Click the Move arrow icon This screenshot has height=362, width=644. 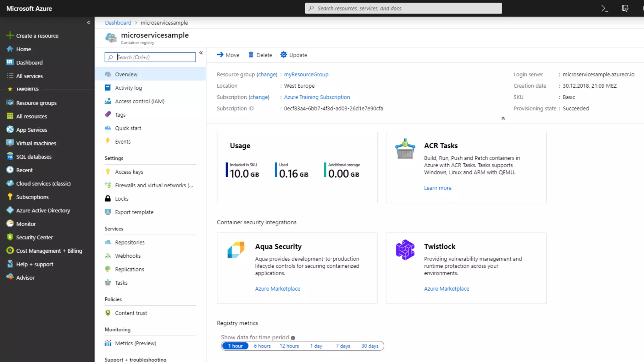point(220,55)
